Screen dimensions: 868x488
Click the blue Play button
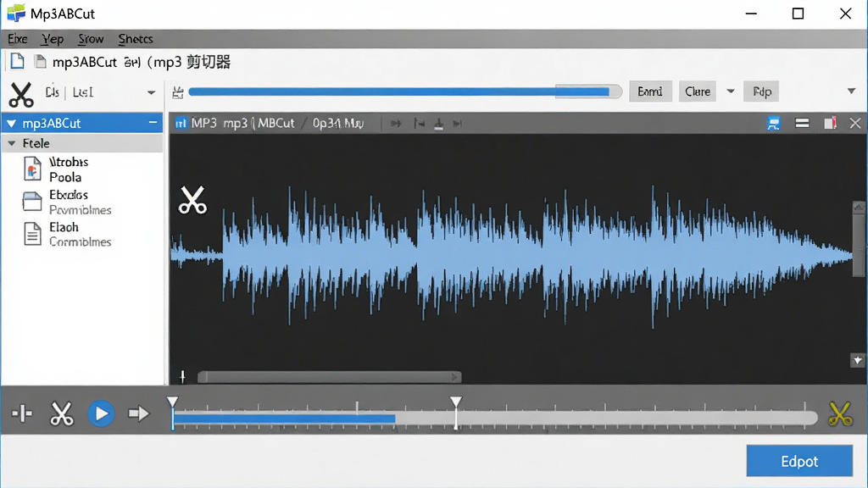[x=101, y=413]
